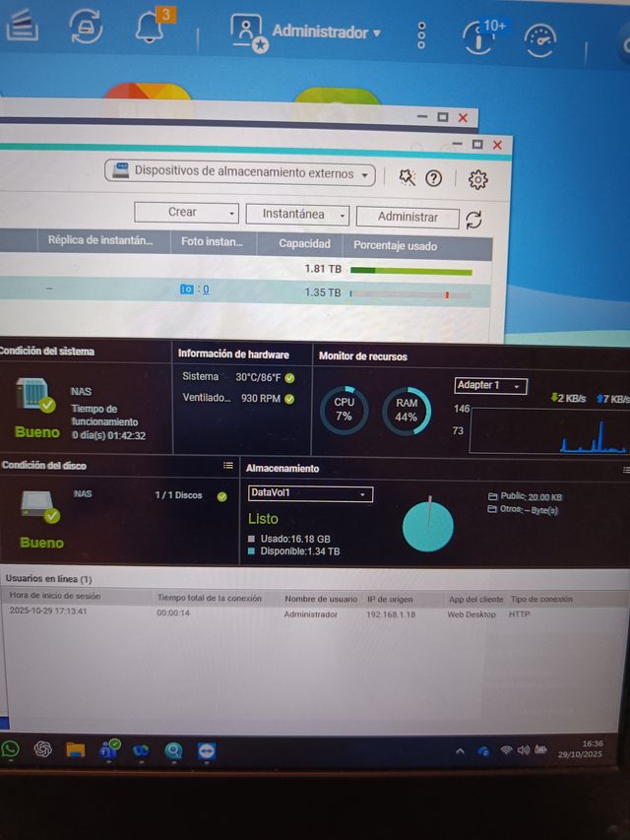Click the help question mark icon
Viewport: 630px width, 840px height.
[433, 177]
